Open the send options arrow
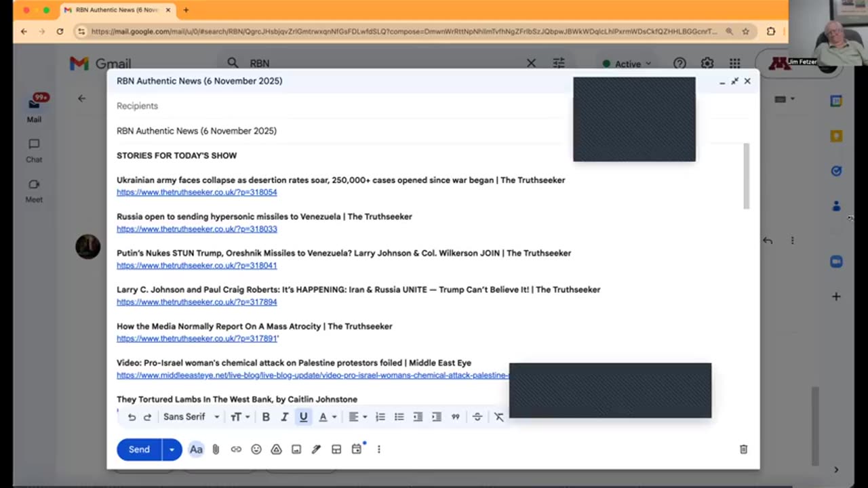 (172, 449)
